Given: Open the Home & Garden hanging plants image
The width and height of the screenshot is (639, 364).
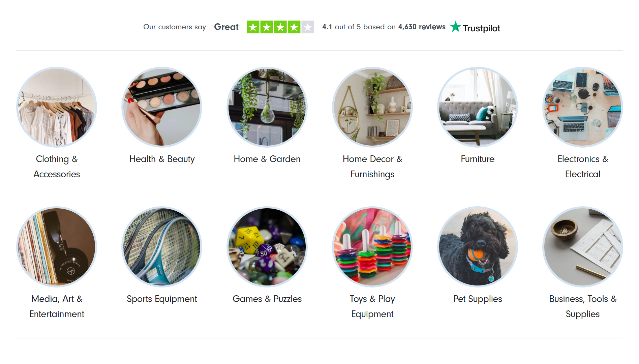Looking at the screenshot, I should pyautogui.click(x=267, y=107).
